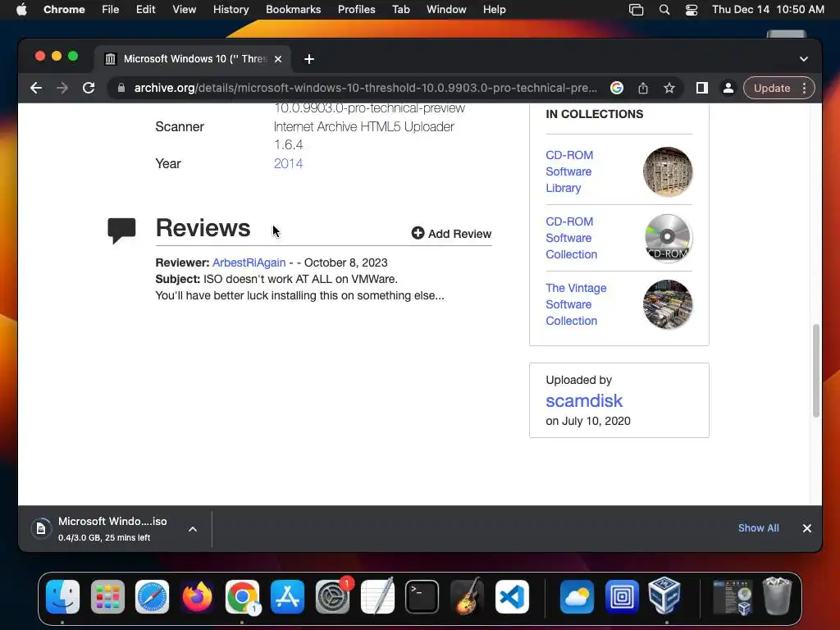
Task: Bookmark this page with the star icon
Action: pos(669,88)
